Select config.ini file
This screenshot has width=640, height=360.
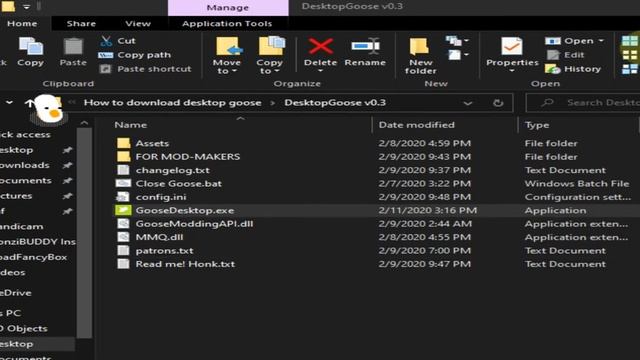click(161, 197)
